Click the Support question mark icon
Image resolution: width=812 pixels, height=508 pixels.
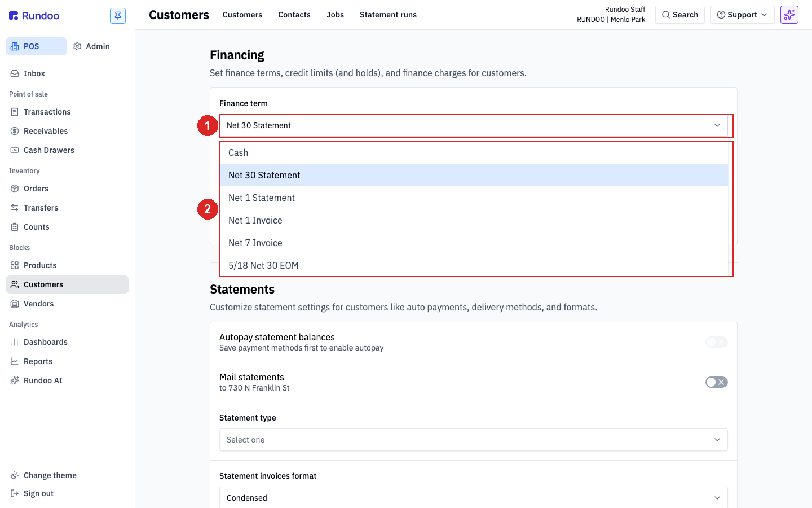click(721, 15)
